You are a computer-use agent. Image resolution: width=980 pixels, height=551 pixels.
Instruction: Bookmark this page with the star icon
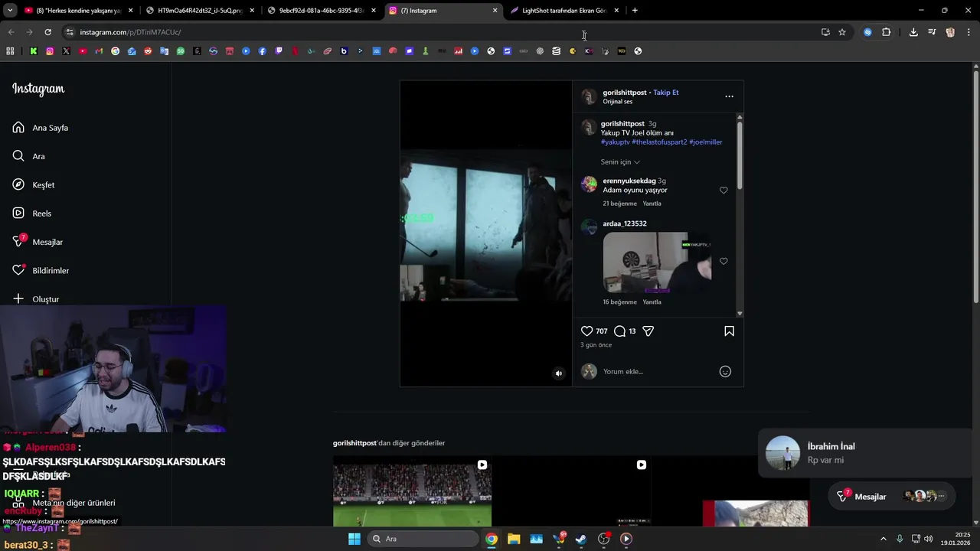pos(842,32)
